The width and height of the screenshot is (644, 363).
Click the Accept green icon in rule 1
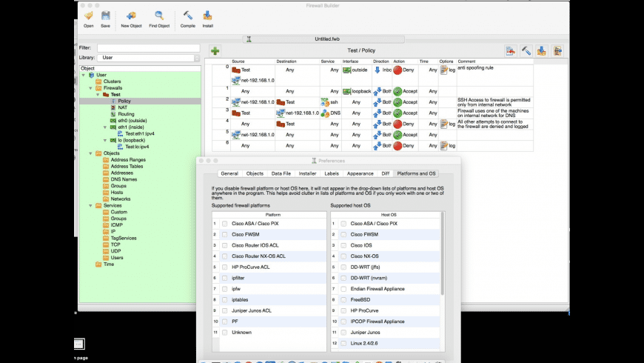[398, 91]
